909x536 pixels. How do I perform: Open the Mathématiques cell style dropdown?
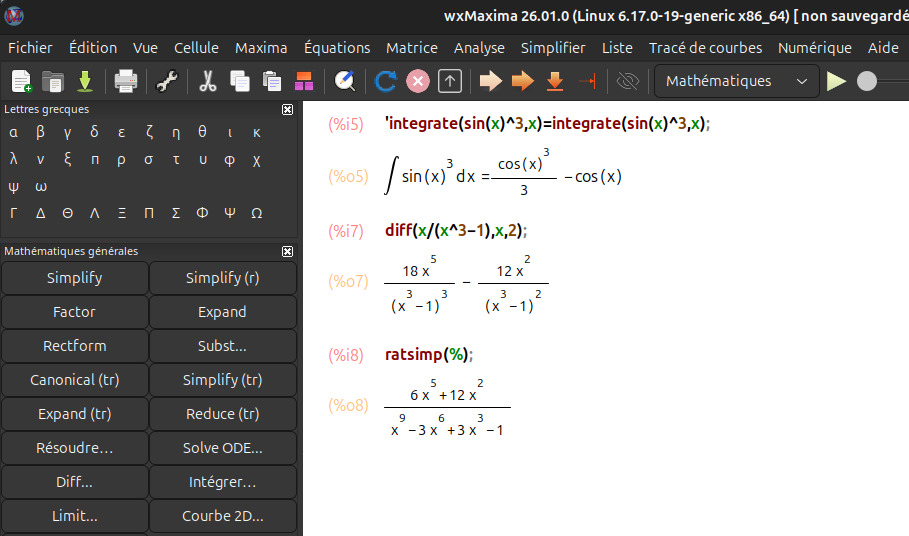737,81
